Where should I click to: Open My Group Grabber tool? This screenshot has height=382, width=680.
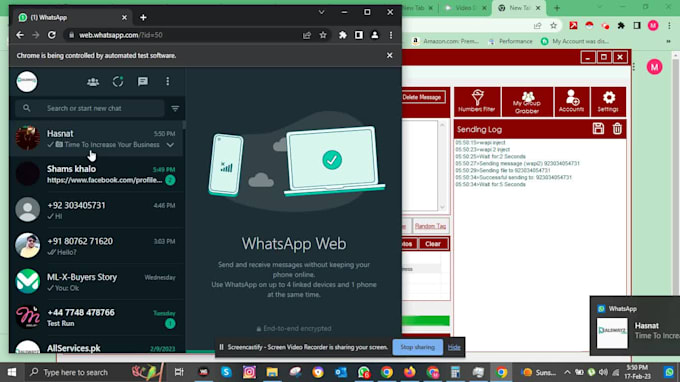[527, 101]
